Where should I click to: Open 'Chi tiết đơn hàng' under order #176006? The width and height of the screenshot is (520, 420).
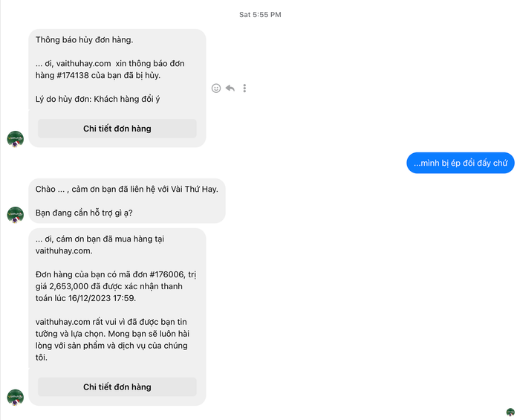(117, 387)
